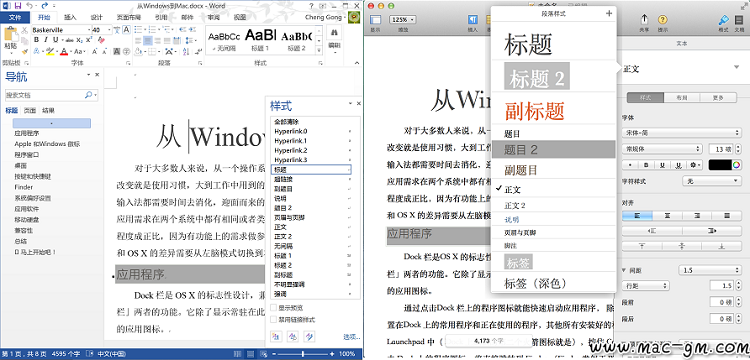Click the black text color swatch in Pages
The height and width of the screenshot is (360, 750).
[720, 165]
